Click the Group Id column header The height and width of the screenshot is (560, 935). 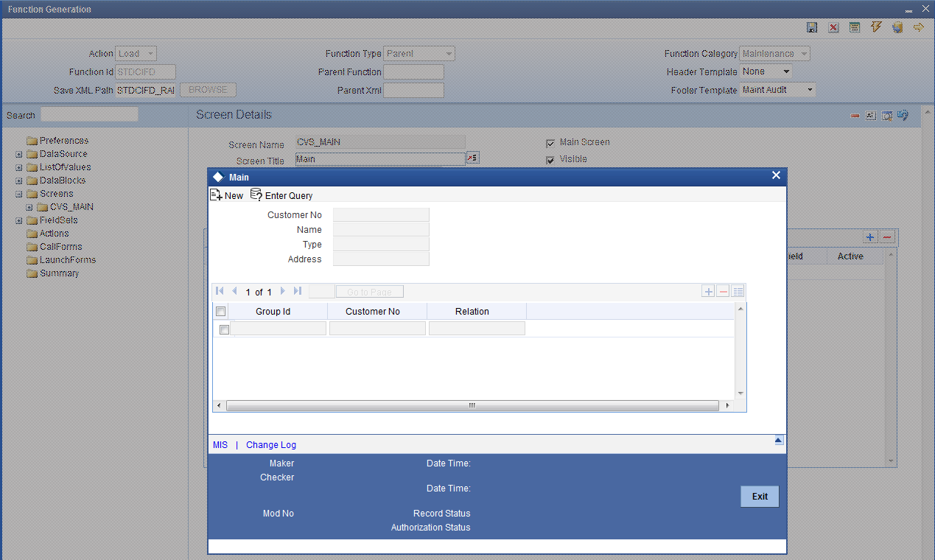278,312
